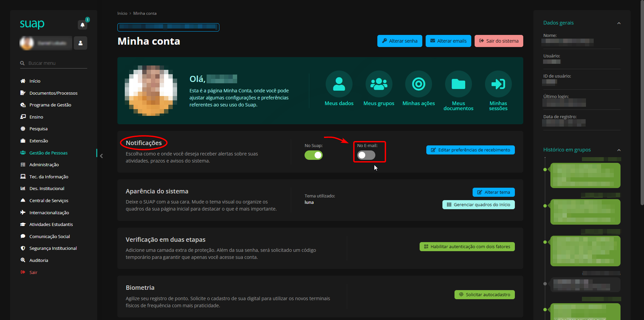This screenshot has width=644, height=320.
Task: Open Minhas ações target icon
Action: coord(419,84)
